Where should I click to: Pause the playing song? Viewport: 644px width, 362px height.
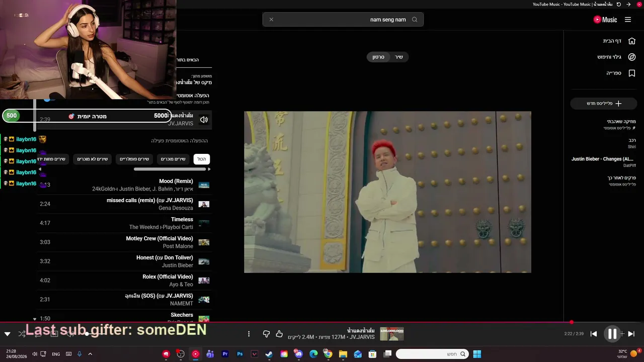pyautogui.click(x=612, y=333)
